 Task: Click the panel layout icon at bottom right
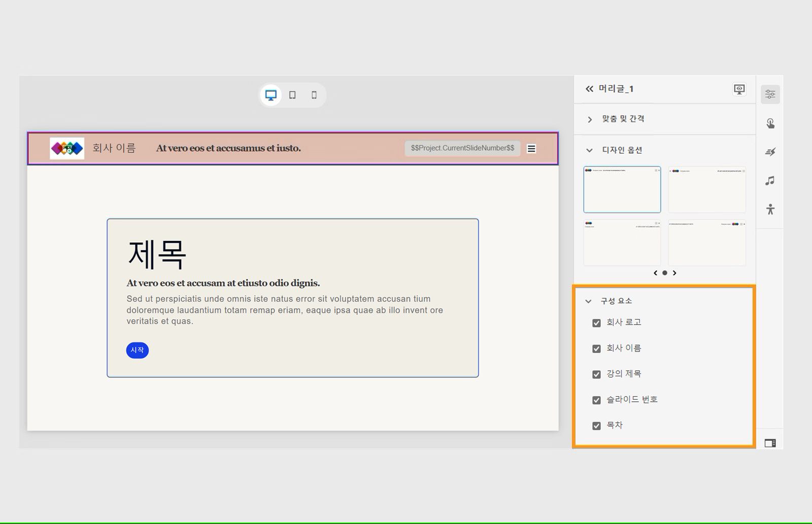770,442
